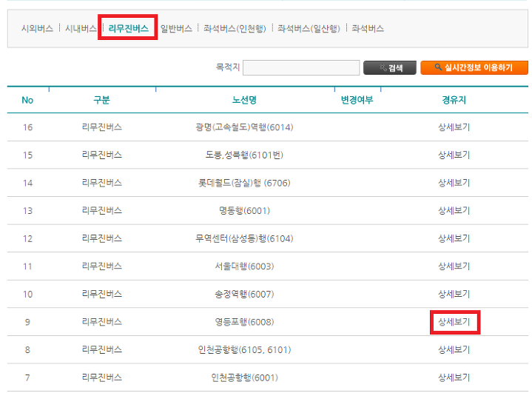Click the 경유지 column header

(454, 100)
